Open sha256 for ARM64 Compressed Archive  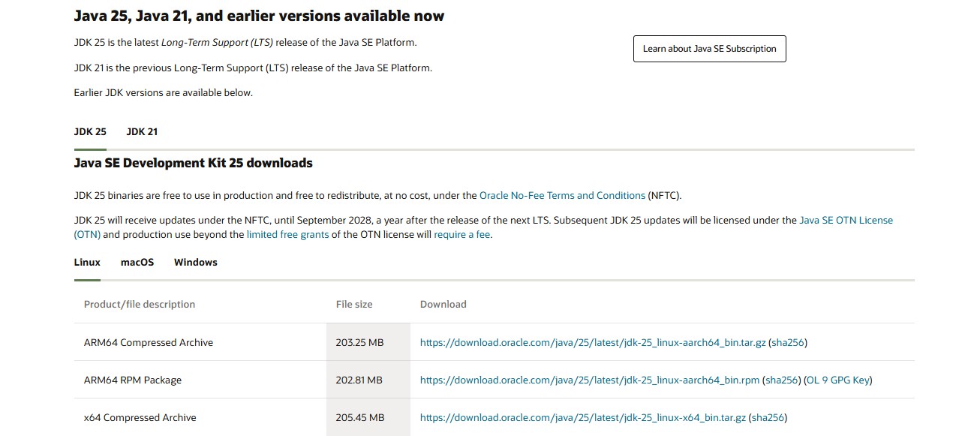pos(787,343)
